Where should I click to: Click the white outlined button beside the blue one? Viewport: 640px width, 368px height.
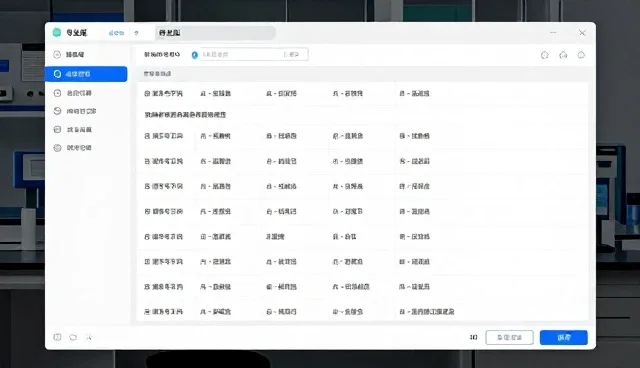pyautogui.click(x=509, y=337)
